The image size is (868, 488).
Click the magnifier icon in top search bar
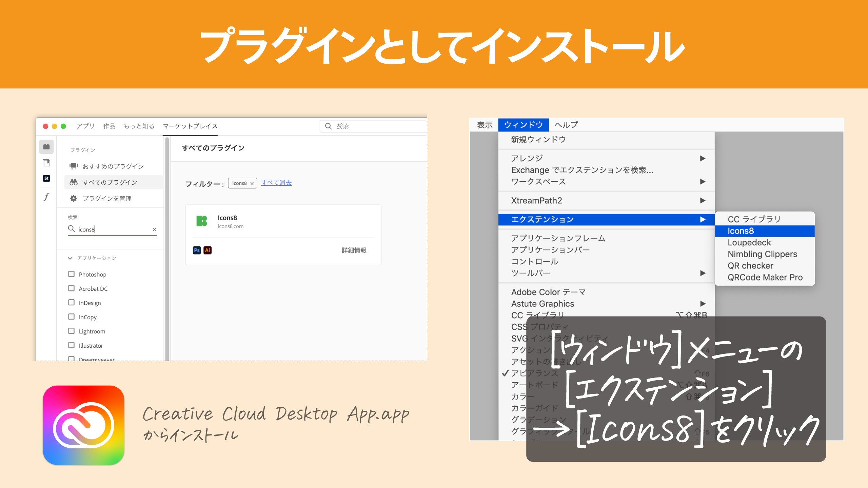[x=328, y=126]
